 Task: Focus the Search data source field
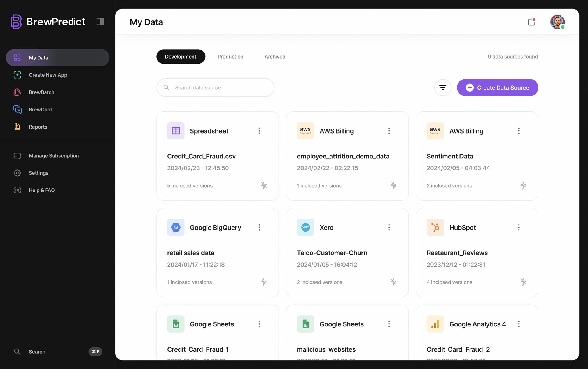[215, 88]
